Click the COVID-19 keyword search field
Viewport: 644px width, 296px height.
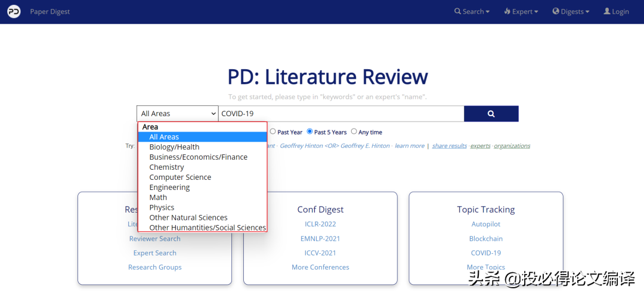pyautogui.click(x=340, y=114)
